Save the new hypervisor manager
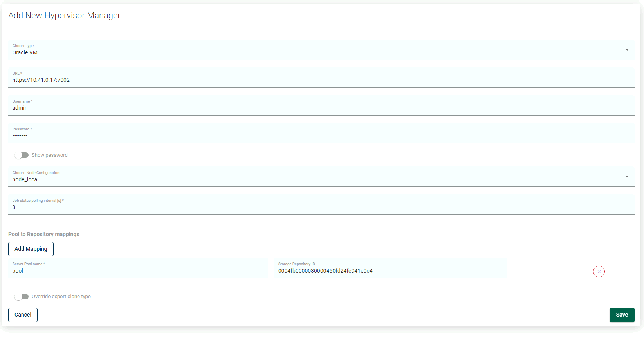This screenshot has width=644, height=342. [x=622, y=315]
